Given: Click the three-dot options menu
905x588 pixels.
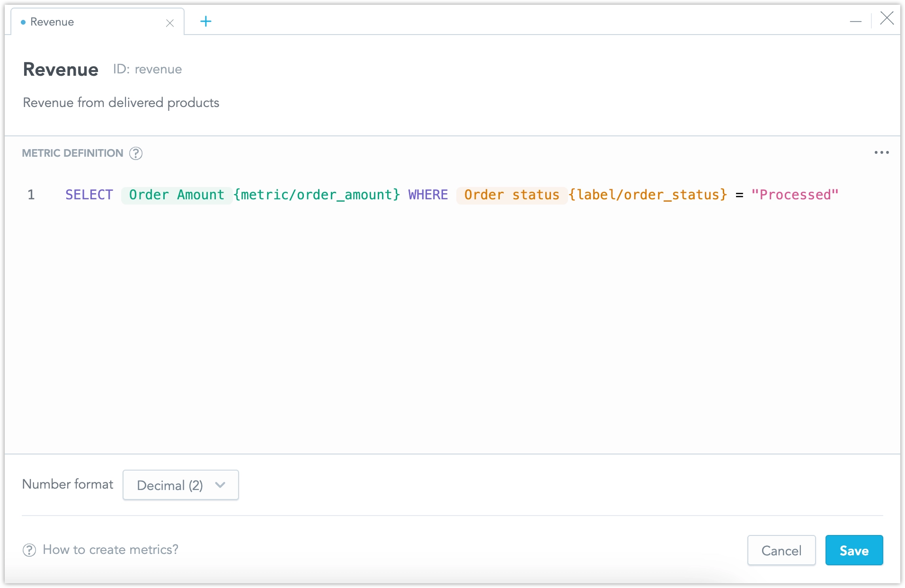Looking at the screenshot, I should point(882,152).
